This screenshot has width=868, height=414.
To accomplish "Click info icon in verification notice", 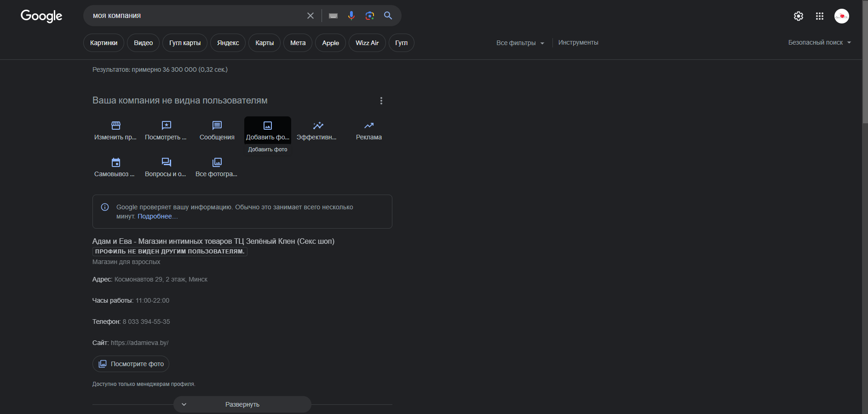I will tap(105, 207).
